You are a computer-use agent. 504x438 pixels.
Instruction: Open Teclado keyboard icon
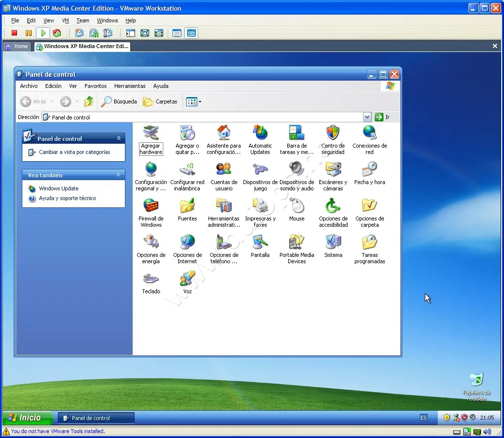pos(151,279)
